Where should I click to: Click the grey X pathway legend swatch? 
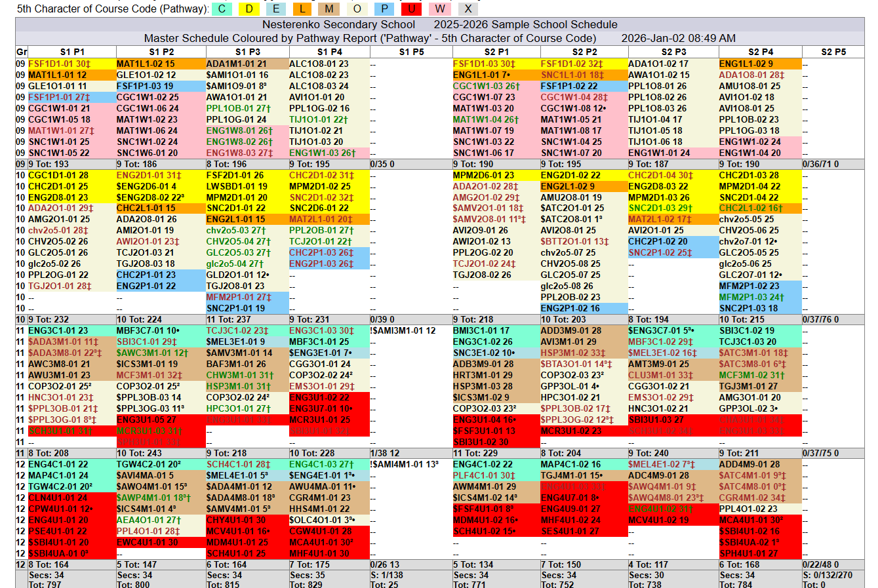click(468, 9)
